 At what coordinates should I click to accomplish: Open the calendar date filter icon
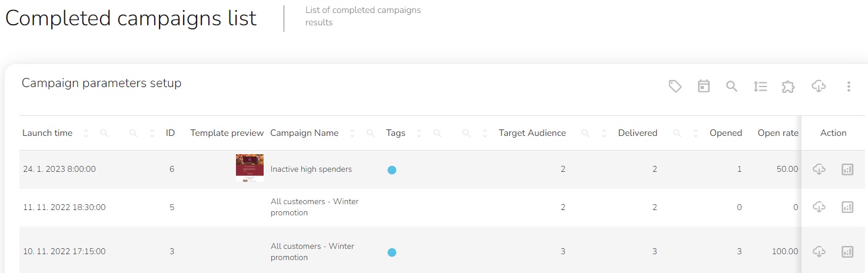coord(703,86)
